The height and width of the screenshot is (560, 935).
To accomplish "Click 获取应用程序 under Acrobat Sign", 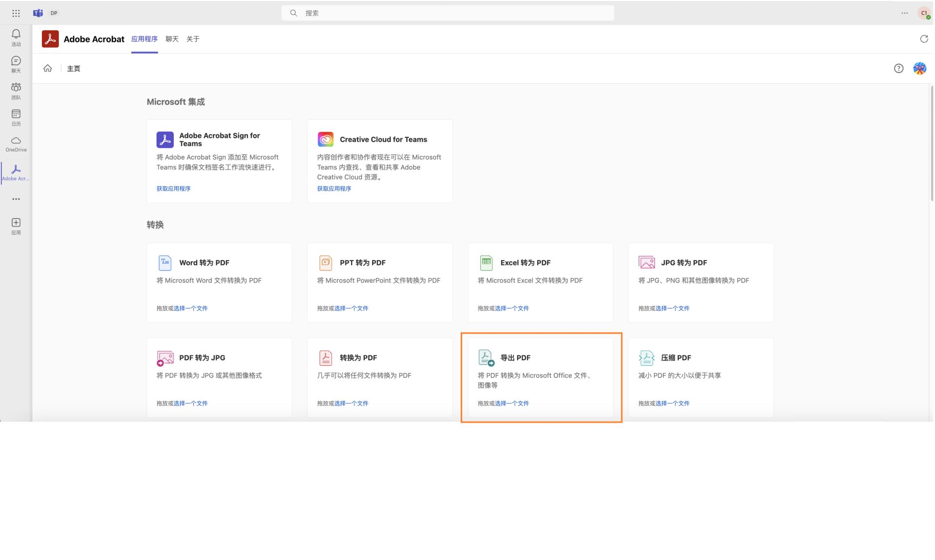I will click(x=173, y=188).
